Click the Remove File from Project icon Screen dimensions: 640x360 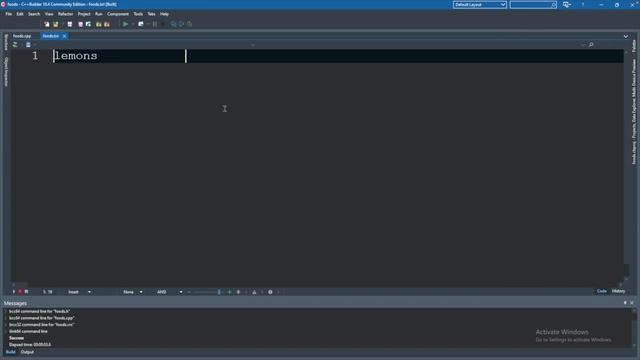107,24
